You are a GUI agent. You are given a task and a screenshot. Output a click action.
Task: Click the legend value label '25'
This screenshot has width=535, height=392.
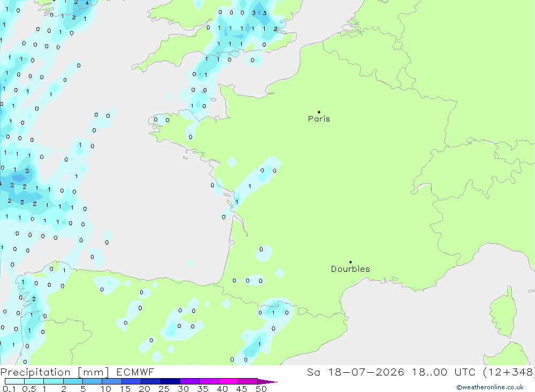[164, 389]
